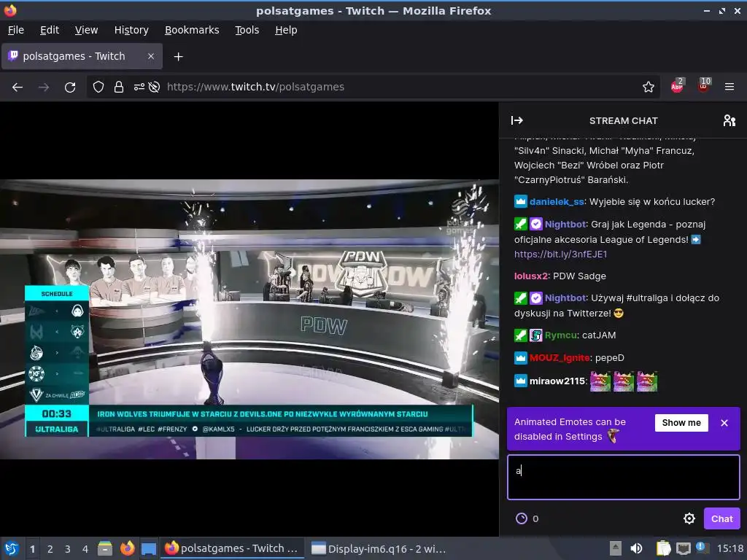Screen dimensions: 747x560
Task: Click the Show me button
Action: (681, 423)
